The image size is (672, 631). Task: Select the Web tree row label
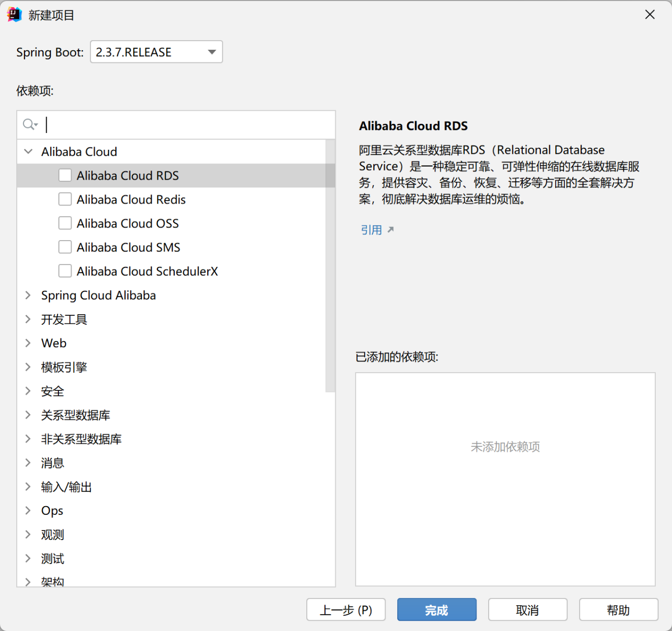(x=54, y=343)
